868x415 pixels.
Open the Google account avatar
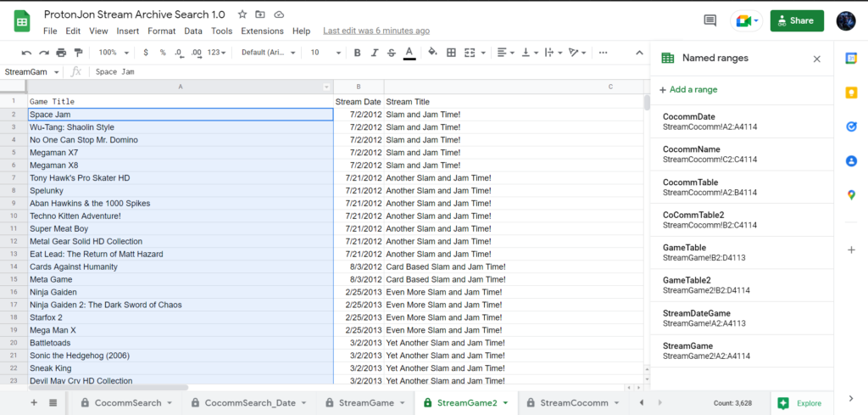(x=847, y=20)
